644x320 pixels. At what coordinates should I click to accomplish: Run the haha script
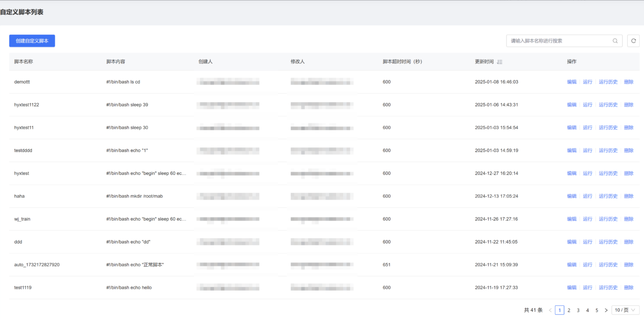pyautogui.click(x=588, y=196)
